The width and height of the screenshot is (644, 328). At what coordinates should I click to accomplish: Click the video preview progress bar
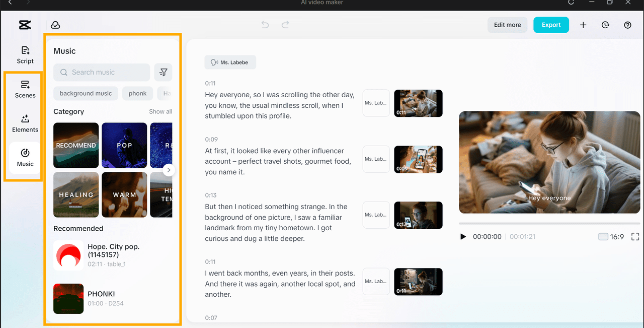tap(548, 223)
